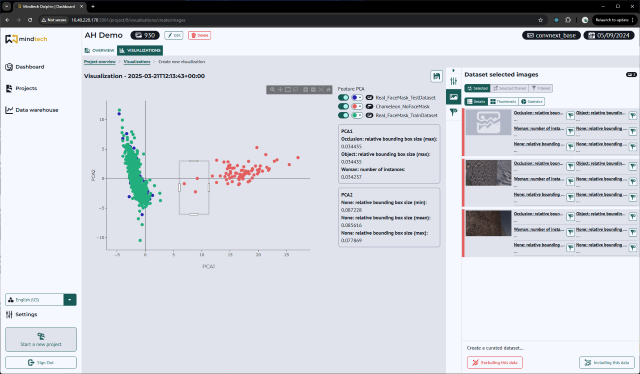Show the Selected images tab

(x=477, y=88)
